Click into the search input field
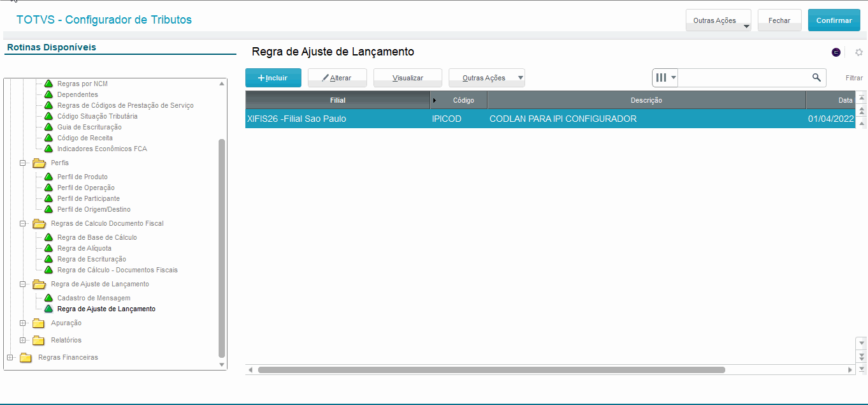Image resolution: width=868 pixels, height=405 pixels. click(744, 78)
